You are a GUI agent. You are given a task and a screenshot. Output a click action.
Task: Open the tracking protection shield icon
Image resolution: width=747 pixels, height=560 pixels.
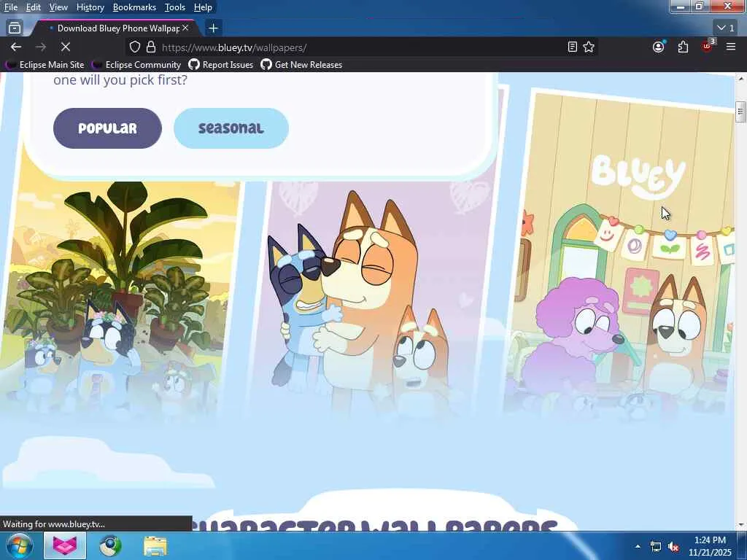pyautogui.click(x=135, y=47)
